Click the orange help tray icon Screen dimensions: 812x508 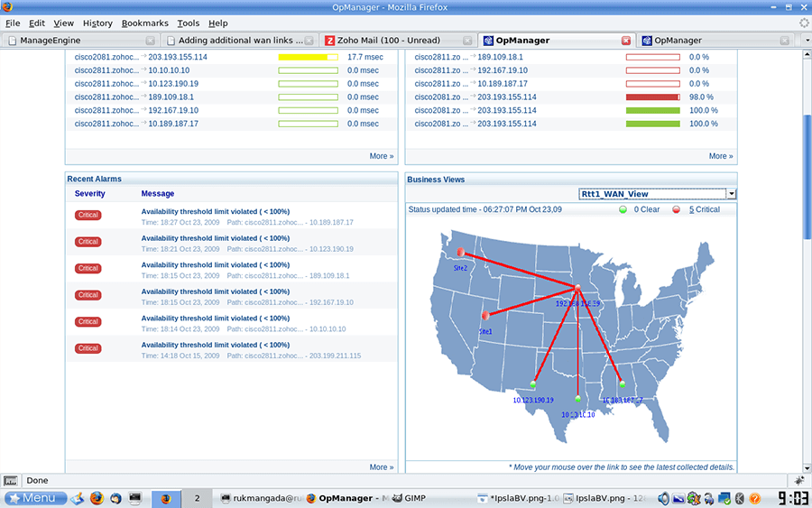pyautogui.click(x=755, y=499)
